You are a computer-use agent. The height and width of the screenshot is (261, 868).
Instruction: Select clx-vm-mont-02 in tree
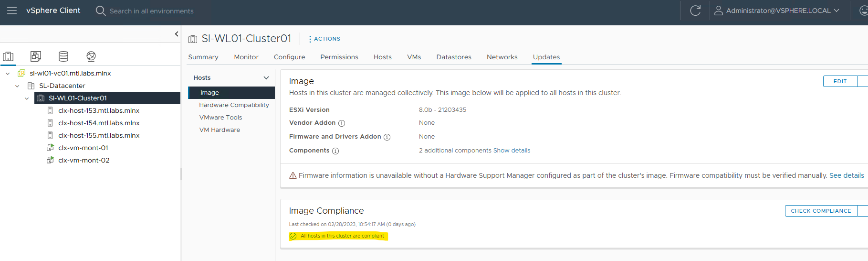pos(84,160)
